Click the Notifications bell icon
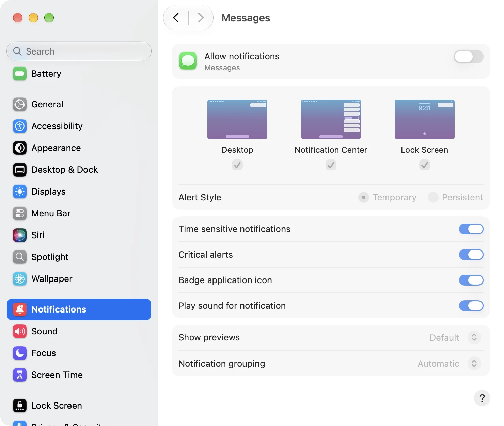The width and height of the screenshot is (504, 426). [x=20, y=309]
